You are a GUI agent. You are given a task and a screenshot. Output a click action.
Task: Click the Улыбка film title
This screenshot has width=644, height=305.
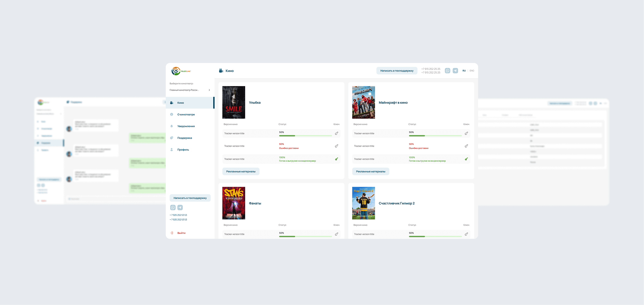[255, 103]
